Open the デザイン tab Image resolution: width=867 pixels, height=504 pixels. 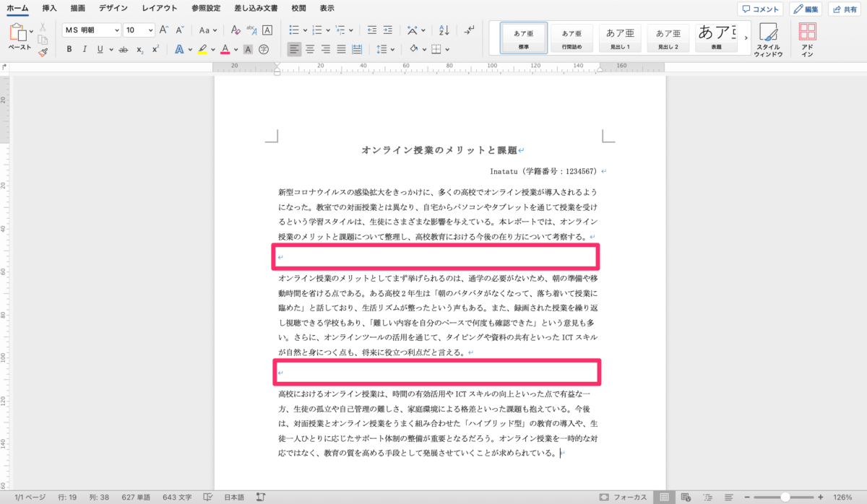113,9
